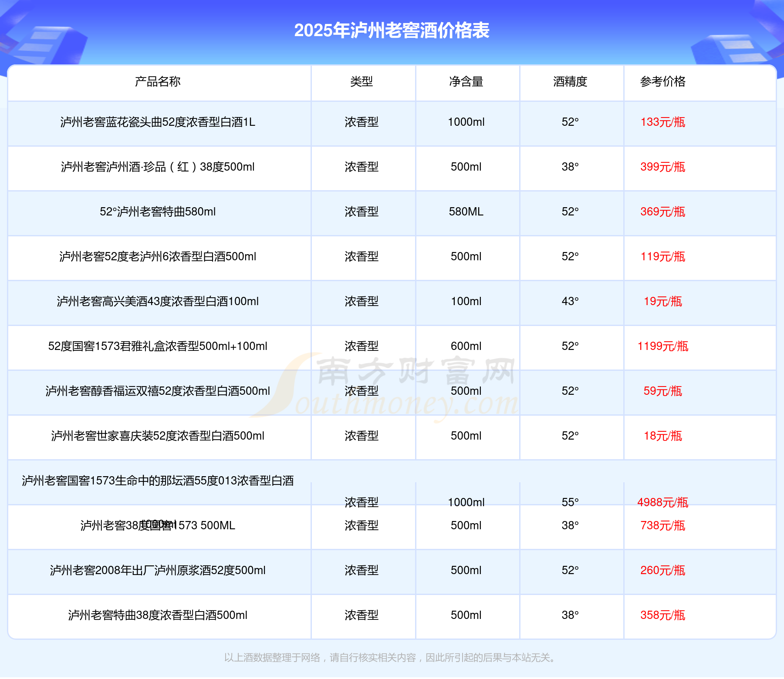
Task: Click the 38° cell in the 珍品（红） row
Action: pos(570,167)
